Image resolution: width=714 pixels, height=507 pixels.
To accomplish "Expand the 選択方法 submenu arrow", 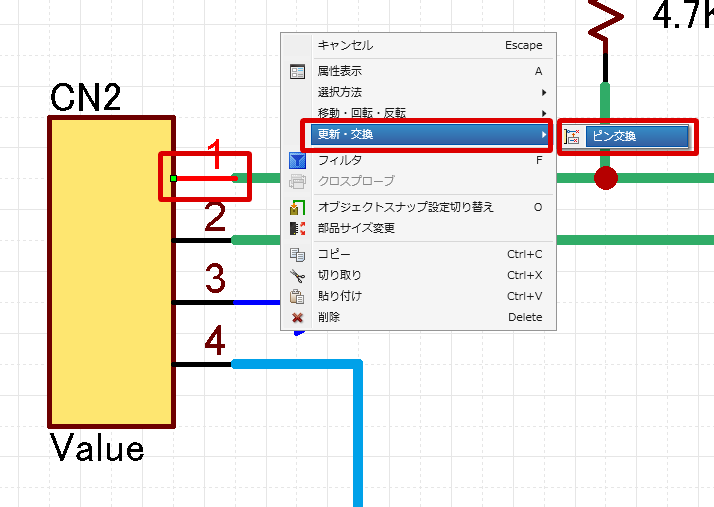I will pyautogui.click(x=543, y=92).
